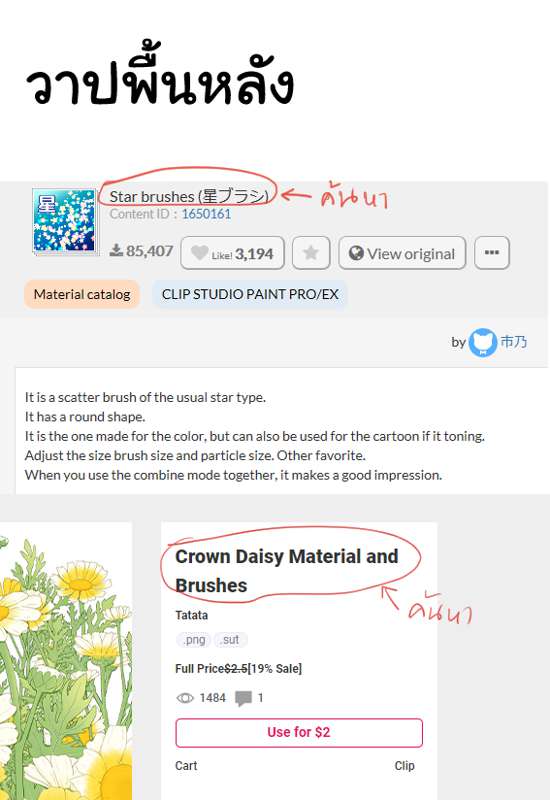Click the author's cat avatar icon
Image resolution: width=550 pixels, height=800 pixels.
[x=482, y=342]
